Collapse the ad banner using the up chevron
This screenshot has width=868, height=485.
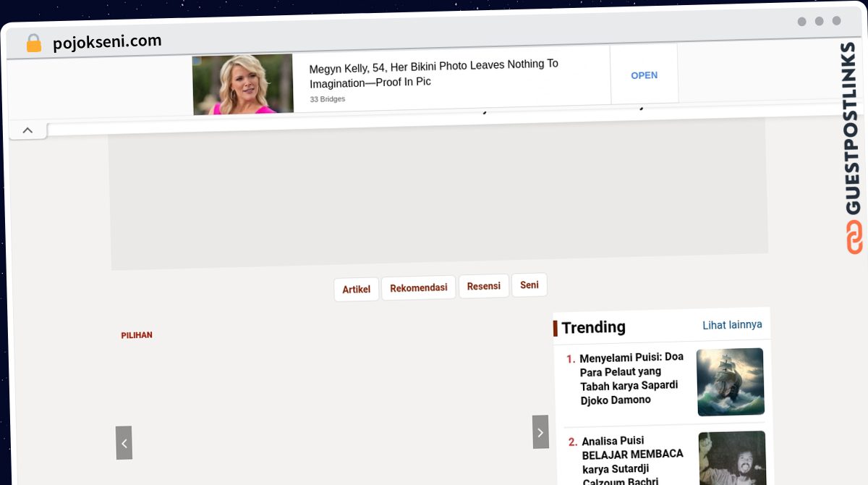click(27, 130)
